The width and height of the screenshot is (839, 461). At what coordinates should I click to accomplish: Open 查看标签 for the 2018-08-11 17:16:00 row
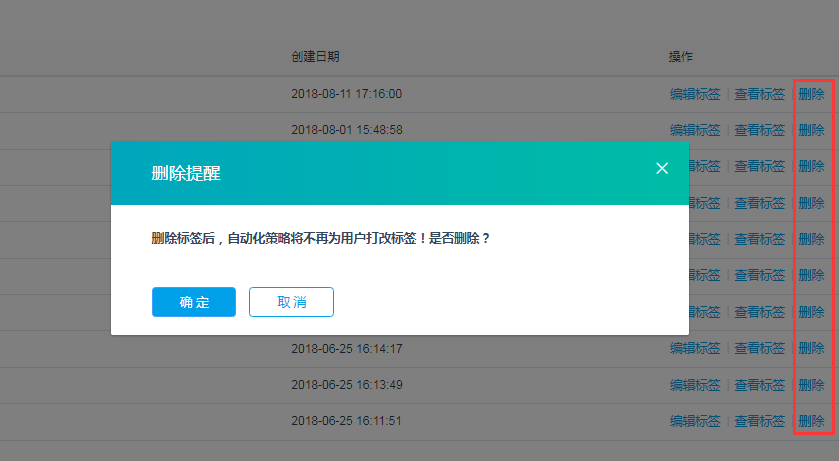point(759,94)
